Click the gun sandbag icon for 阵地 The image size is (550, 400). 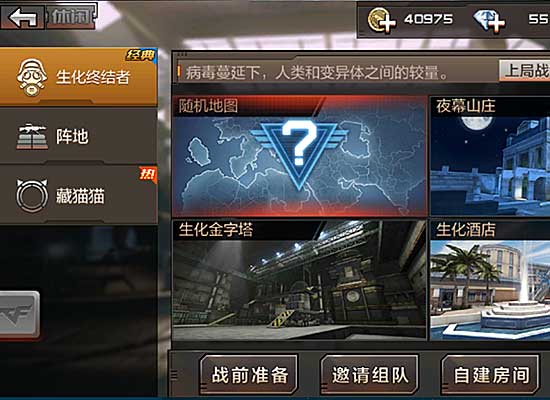click(x=32, y=136)
